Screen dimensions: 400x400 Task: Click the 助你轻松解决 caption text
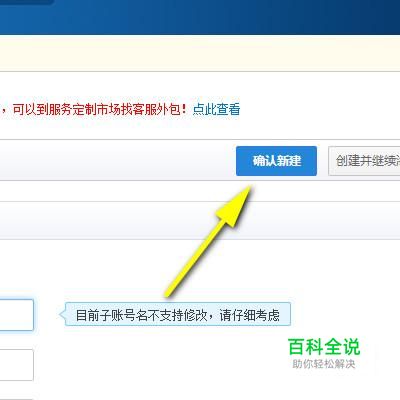[324, 364]
